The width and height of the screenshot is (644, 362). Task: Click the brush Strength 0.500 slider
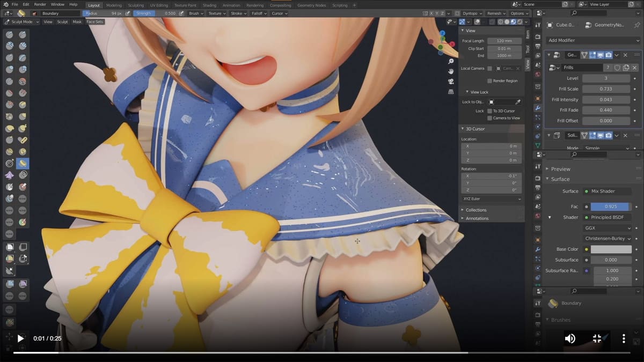[x=155, y=13]
